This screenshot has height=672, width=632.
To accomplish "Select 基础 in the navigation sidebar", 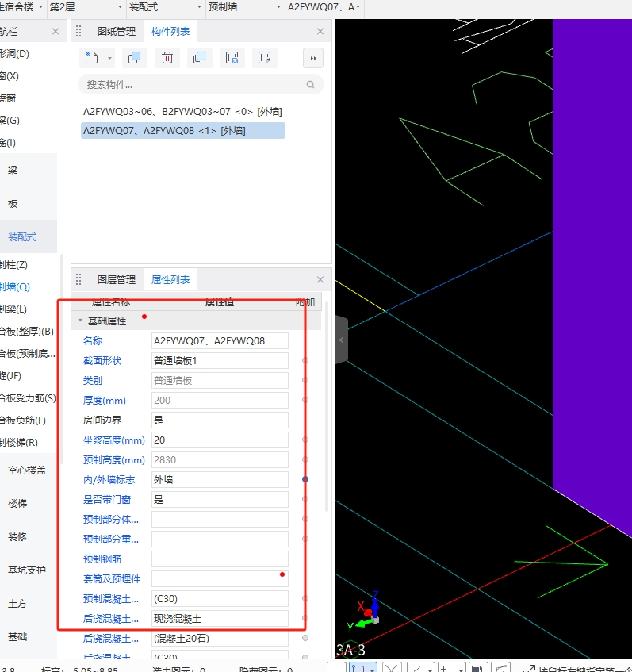I will [17, 637].
